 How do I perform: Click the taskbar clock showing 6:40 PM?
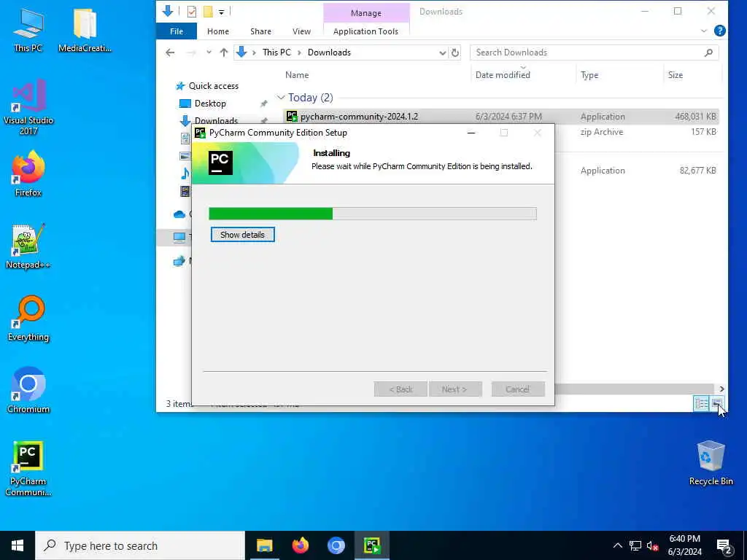(684, 545)
